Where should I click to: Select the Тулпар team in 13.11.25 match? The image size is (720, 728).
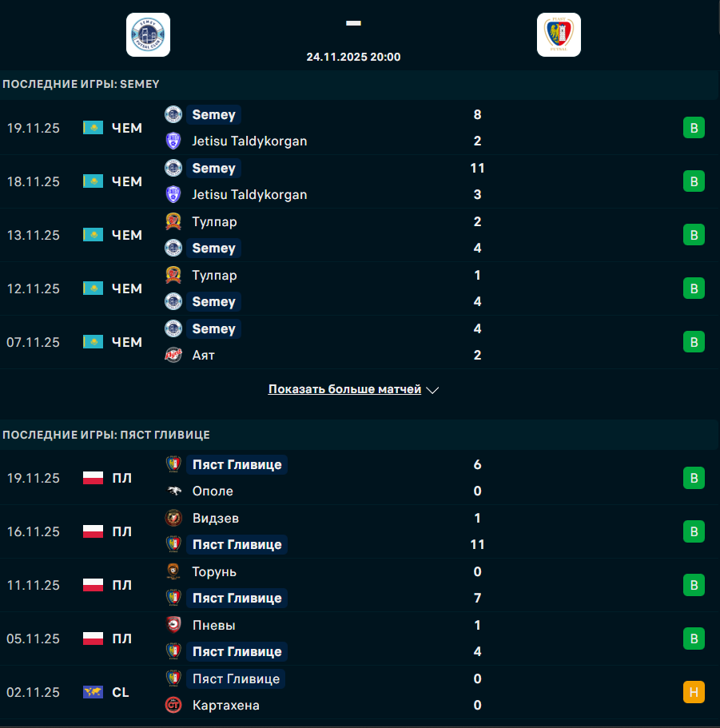point(214,221)
